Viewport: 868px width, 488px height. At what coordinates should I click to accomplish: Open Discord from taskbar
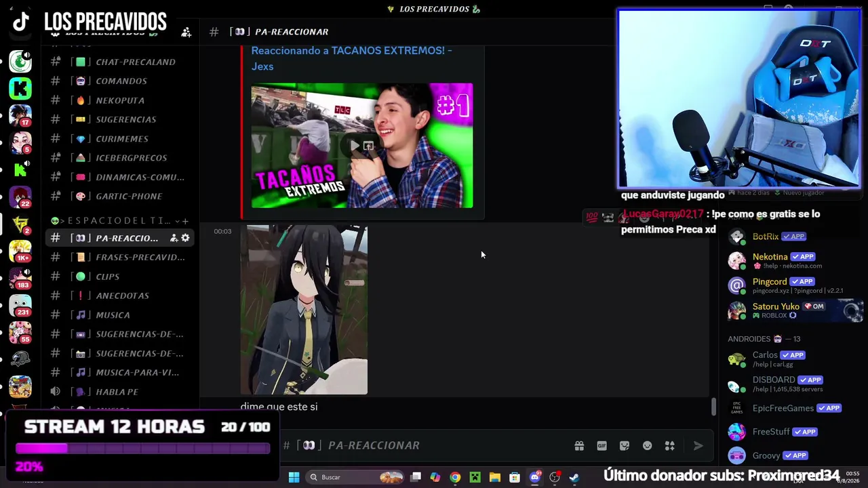tap(535, 477)
